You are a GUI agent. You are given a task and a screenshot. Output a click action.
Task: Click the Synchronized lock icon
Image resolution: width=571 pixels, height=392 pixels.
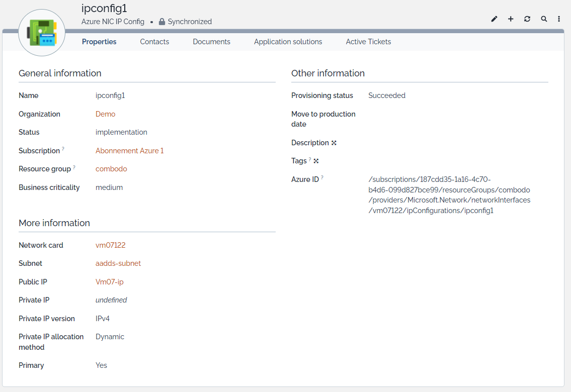[x=162, y=22]
